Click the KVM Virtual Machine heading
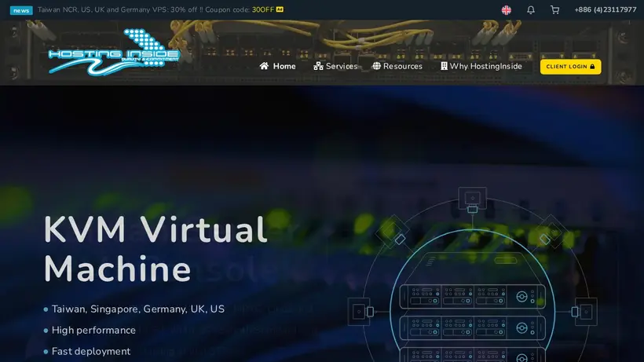This screenshot has width=644, height=362. point(156,249)
